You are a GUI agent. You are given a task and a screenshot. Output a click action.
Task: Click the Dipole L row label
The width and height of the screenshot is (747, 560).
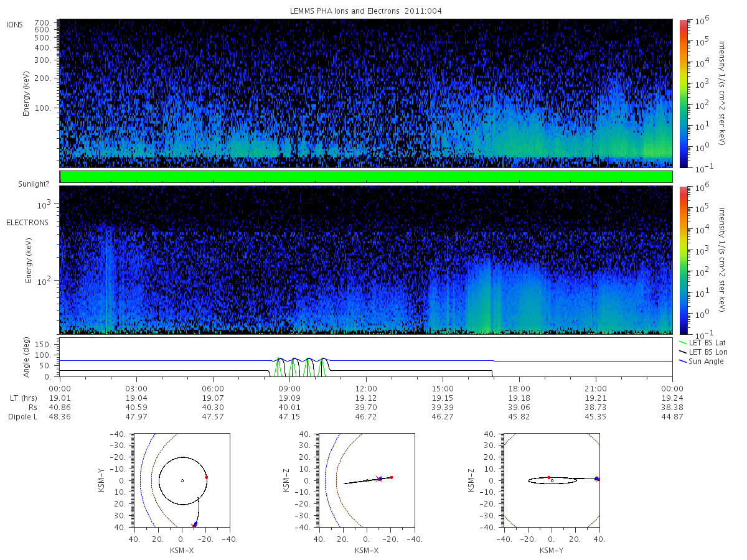coord(22,416)
